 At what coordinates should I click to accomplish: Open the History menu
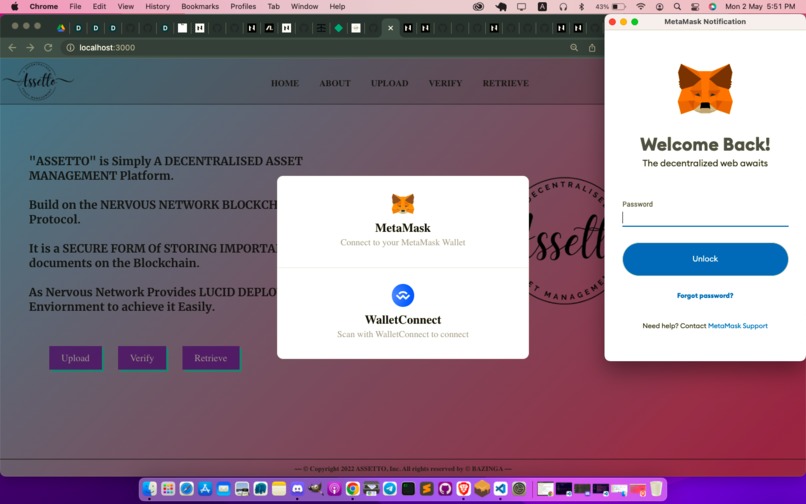pos(157,6)
